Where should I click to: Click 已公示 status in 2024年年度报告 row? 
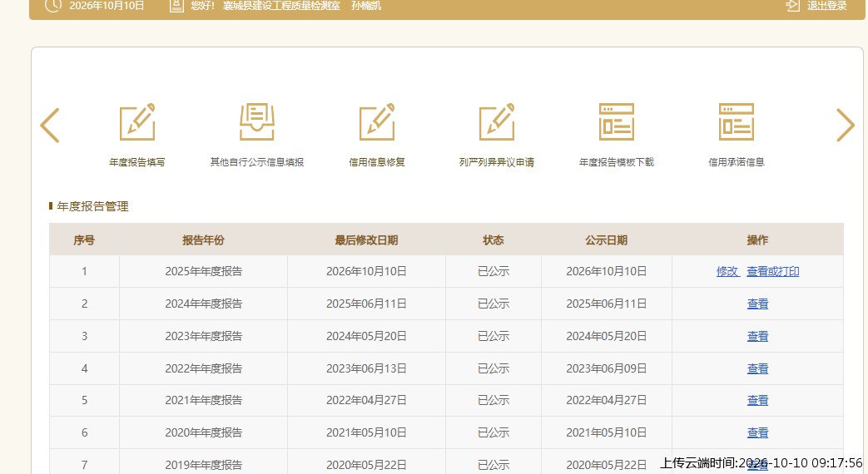click(494, 304)
